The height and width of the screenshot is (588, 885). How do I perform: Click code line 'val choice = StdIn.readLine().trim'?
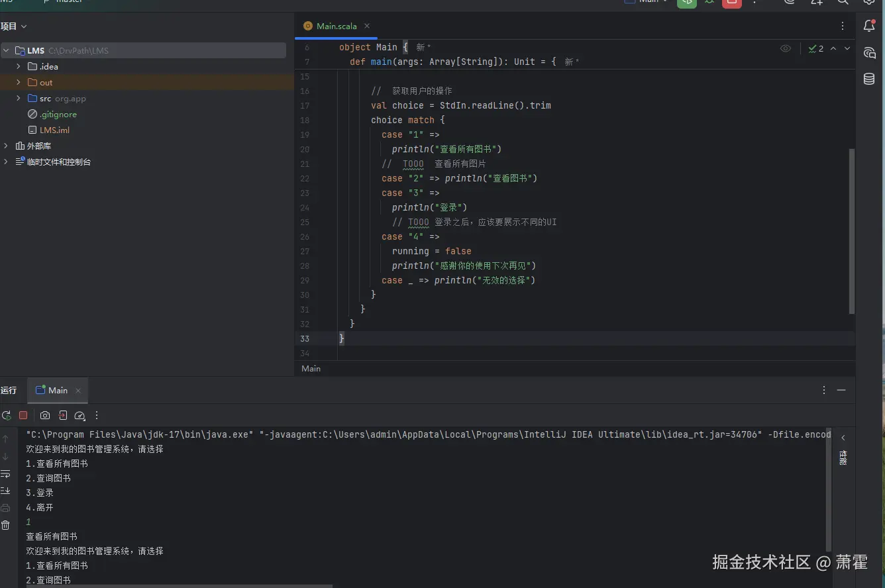coord(461,105)
